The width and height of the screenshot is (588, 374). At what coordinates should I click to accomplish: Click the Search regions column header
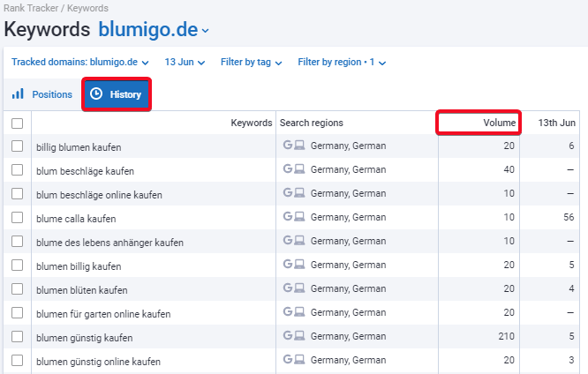312,123
